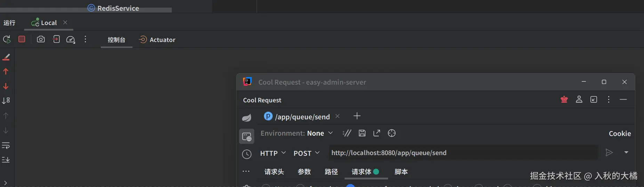Click the export share arrow icon
Viewport: 644px width, 187px height.
point(377,133)
